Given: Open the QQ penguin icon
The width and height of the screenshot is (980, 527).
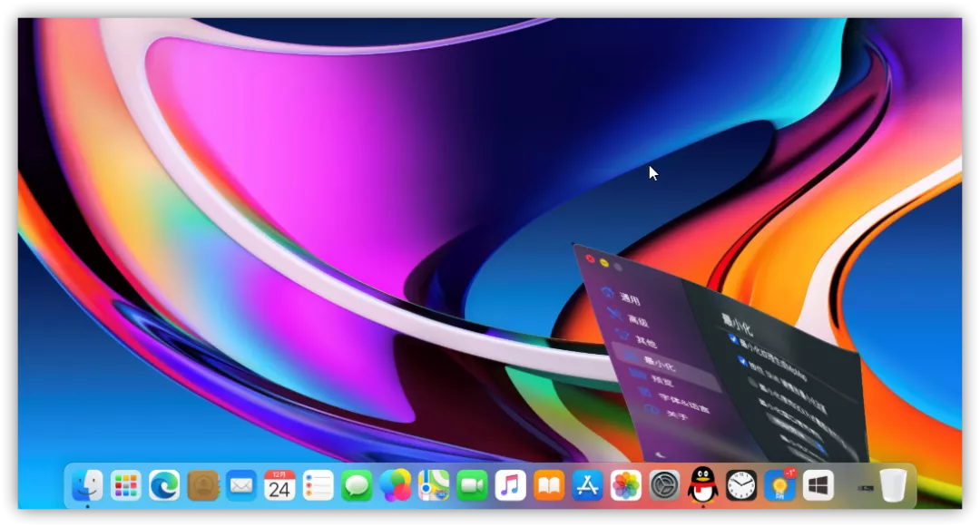Looking at the screenshot, I should tap(703, 484).
